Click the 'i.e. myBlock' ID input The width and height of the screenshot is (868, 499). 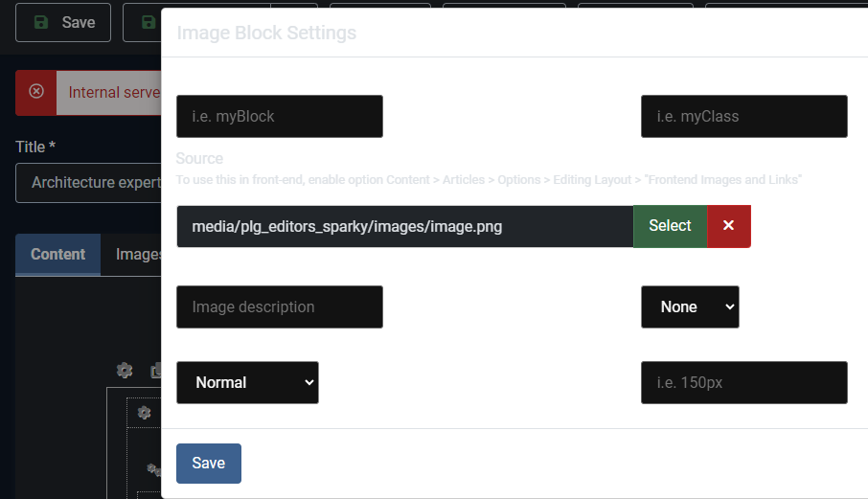280,116
